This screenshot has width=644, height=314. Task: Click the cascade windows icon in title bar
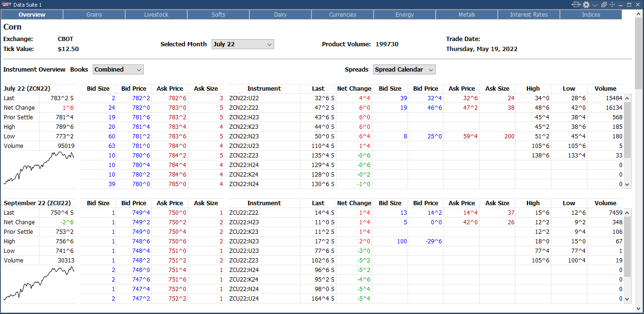[604, 4]
